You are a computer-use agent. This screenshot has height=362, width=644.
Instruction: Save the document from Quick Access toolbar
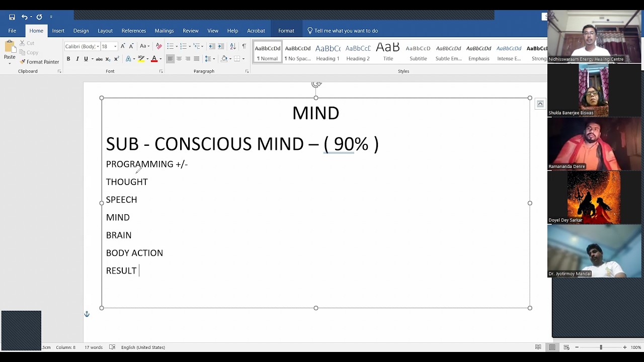pyautogui.click(x=12, y=17)
